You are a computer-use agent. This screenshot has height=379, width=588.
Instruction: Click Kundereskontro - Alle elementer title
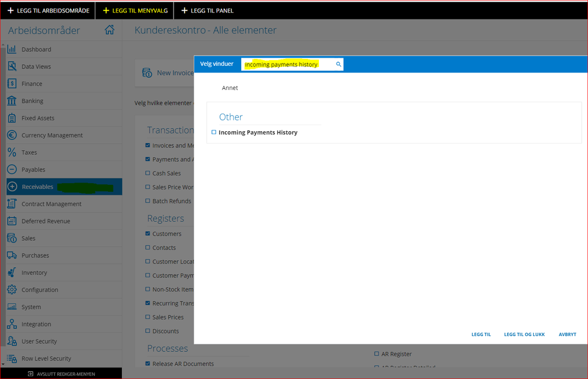pyautogui.click(x=205, y=30)
